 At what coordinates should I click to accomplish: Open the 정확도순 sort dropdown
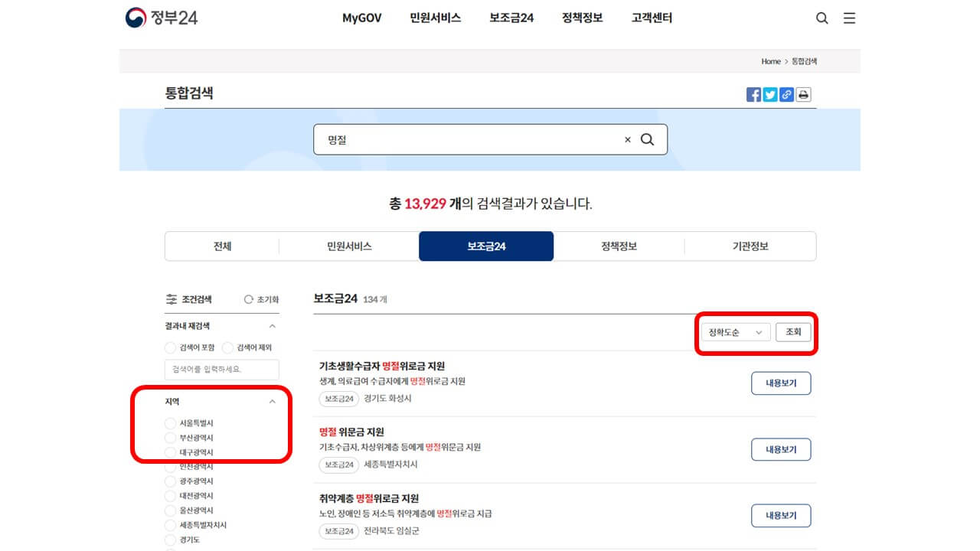tap(734, 332)
